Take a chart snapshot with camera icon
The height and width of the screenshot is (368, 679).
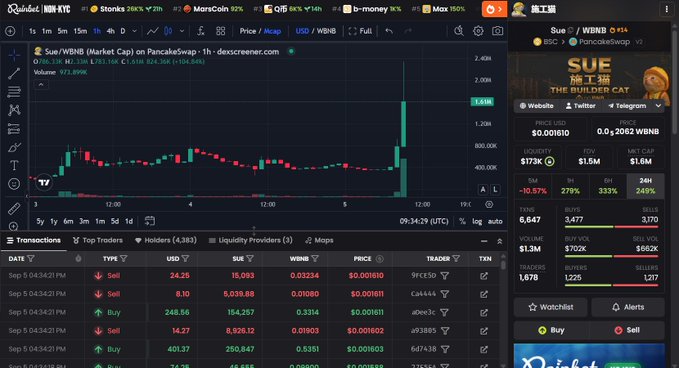click(x=498, y=31)
